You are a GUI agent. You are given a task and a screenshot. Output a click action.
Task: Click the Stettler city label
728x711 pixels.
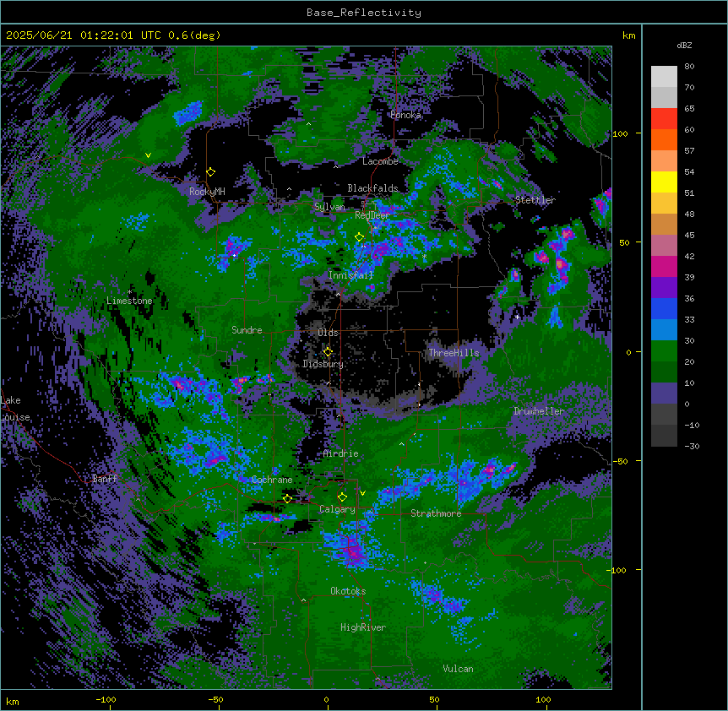tap(535, 200)
